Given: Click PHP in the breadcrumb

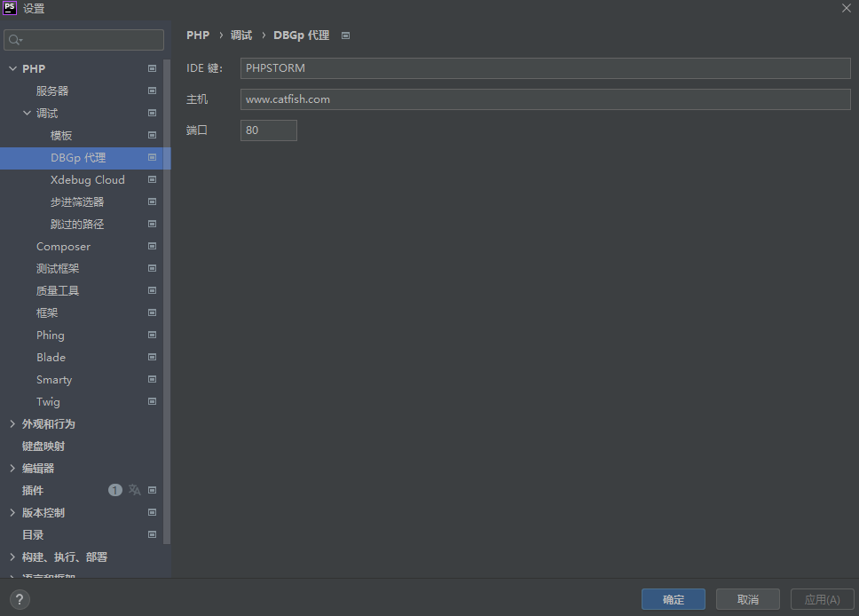Looking at the screenshot, I should click(198, 36).
